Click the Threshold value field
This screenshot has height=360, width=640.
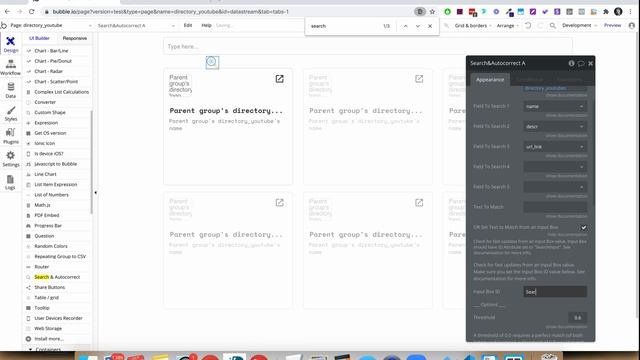[577, 318]
